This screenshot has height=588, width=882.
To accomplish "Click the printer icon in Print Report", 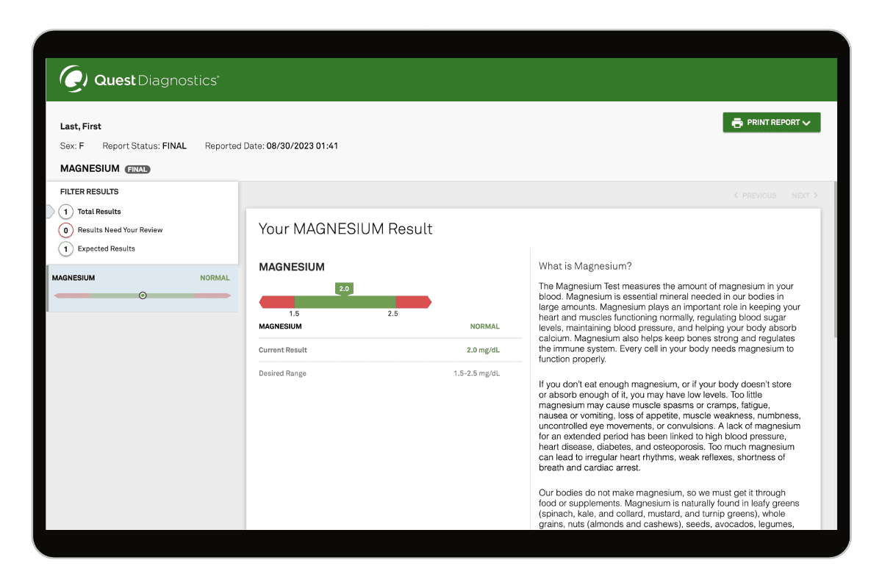I will point(736,123).
